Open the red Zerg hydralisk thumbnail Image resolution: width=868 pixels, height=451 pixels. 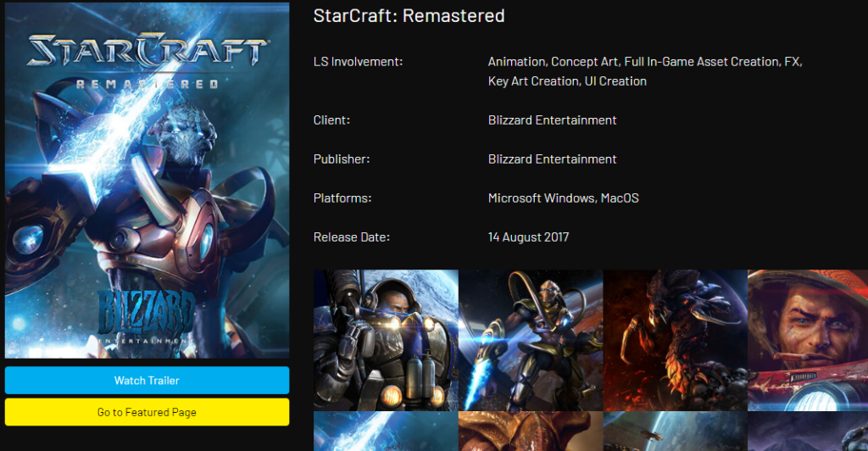tap(676, 340)
